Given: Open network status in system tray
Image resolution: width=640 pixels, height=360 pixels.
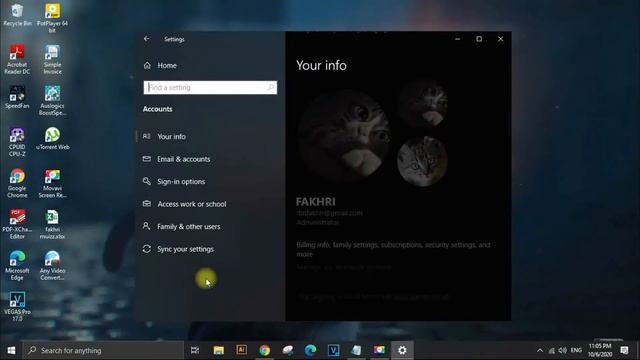Looking at the screenshot, I should coord(551,350).
